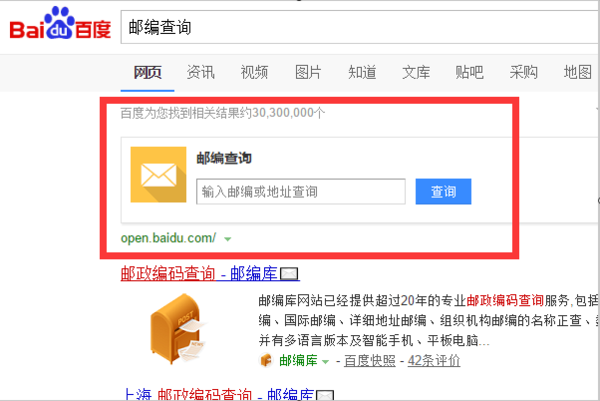Click the envelope icon beside 上海 邮政编码查询 title

pyautogui.click(x=325, y=396)
